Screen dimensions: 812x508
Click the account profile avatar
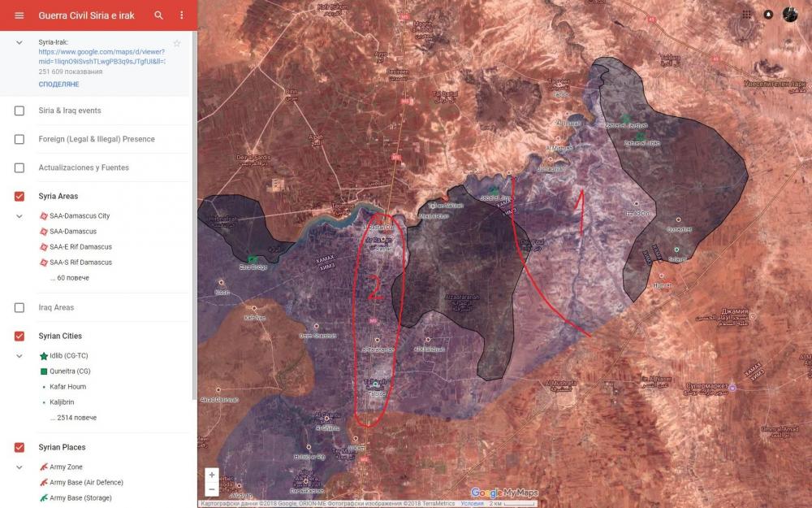point(790,15)
